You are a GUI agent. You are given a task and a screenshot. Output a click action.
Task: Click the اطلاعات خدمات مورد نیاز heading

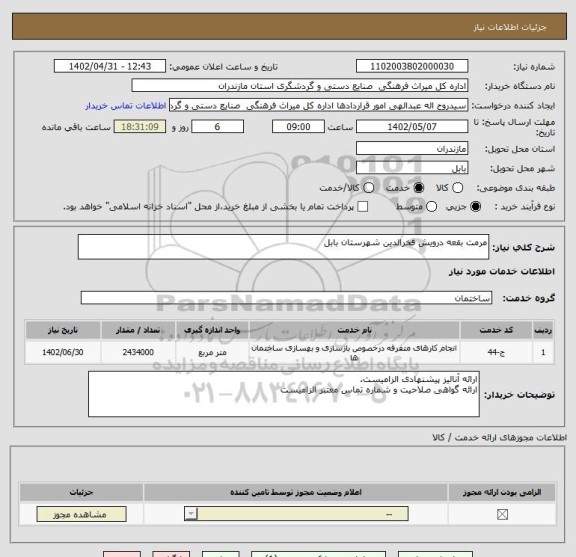501,271
